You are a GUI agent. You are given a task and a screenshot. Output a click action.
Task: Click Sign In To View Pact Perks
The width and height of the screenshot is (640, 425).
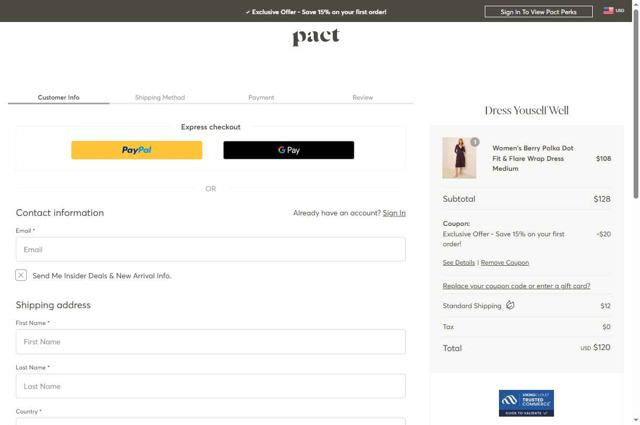538,12
